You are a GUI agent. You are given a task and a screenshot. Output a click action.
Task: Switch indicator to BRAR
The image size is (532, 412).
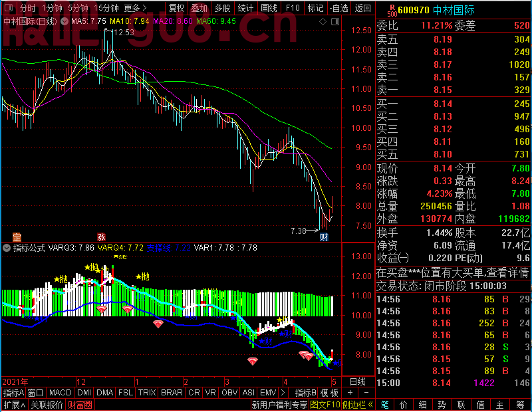pos(172,393)
